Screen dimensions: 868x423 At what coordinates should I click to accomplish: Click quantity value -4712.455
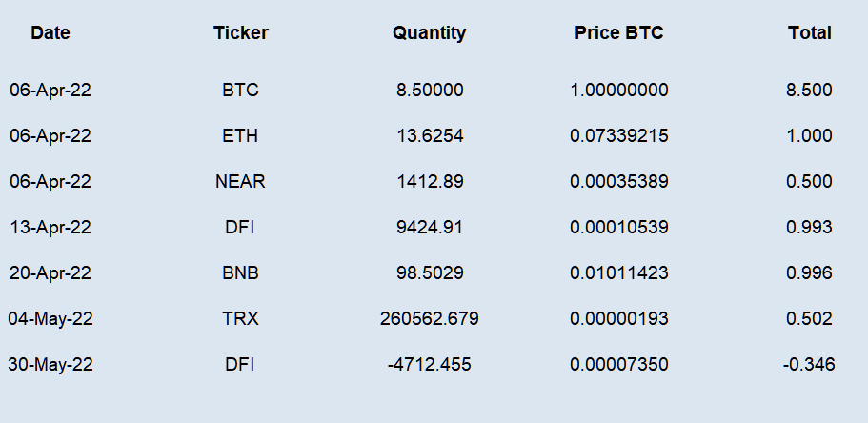tap(429, 364)
